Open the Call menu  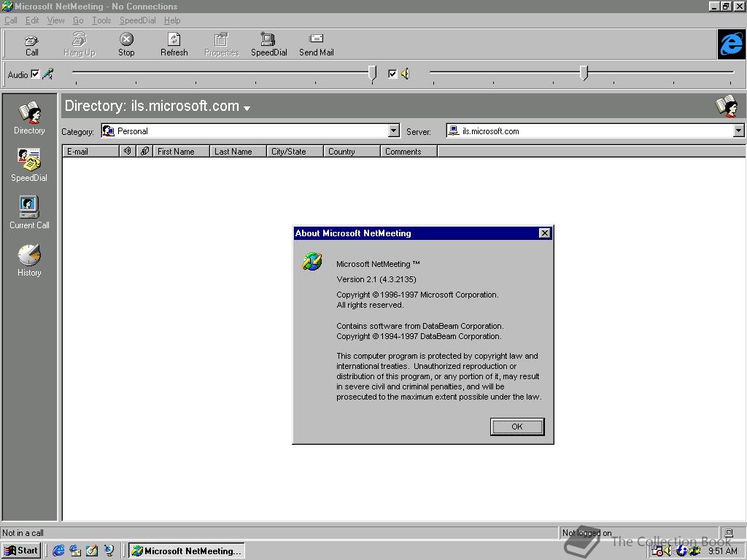point(10,20)
